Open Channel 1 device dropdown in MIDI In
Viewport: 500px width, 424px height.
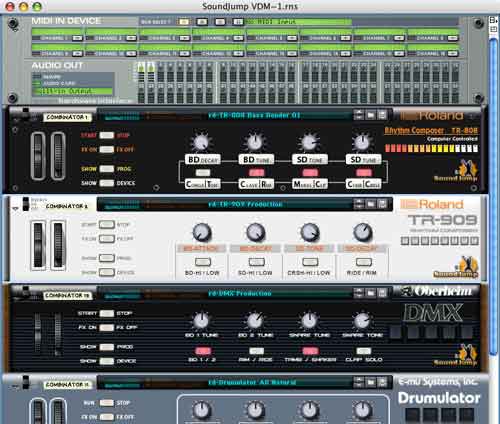pyautogui.click(x=77, y=38)
